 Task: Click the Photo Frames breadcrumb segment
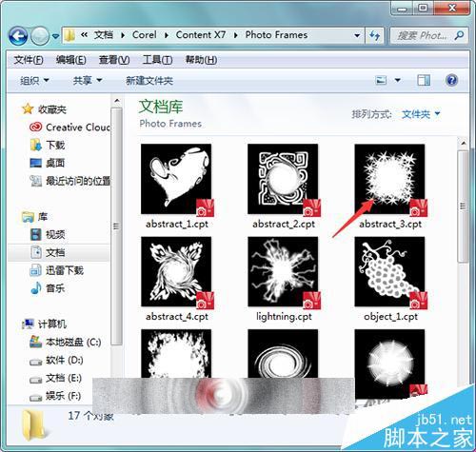pyautogui.click(x=276, y=35)
